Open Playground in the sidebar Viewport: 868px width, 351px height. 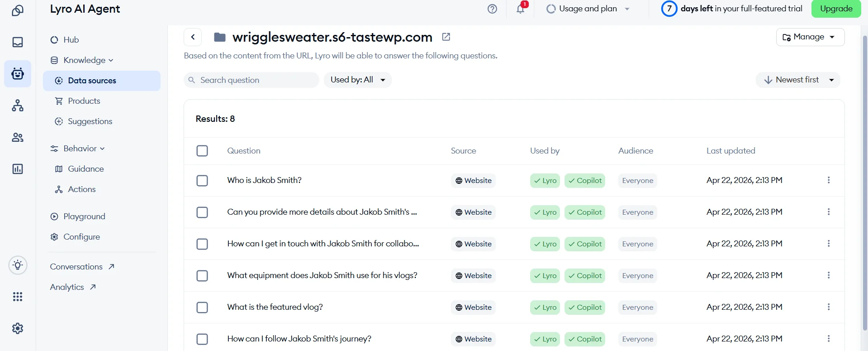coord(78,216)
